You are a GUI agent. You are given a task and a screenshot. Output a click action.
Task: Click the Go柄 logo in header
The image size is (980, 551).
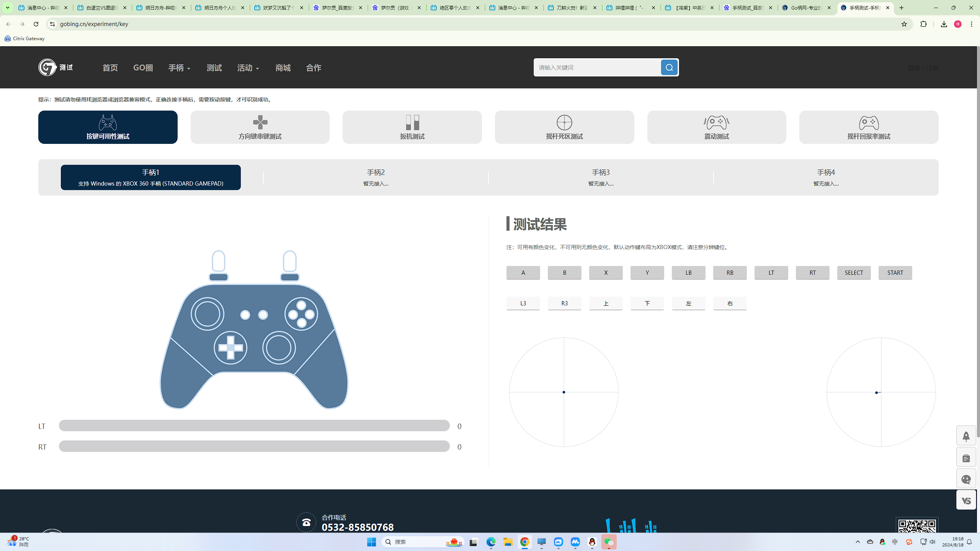point(56,67)
